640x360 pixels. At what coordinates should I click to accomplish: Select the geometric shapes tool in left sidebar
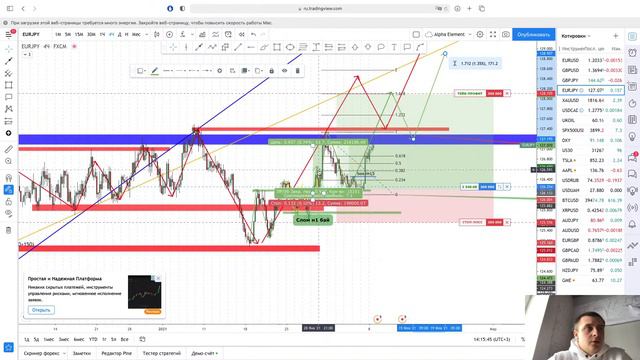[x=9, y=85]
